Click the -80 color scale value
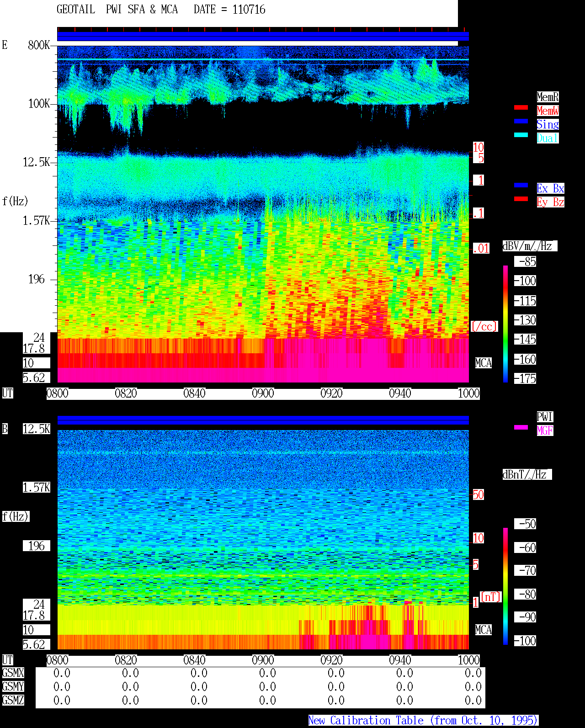Viewport: 585px width, 728px height. 525,594
